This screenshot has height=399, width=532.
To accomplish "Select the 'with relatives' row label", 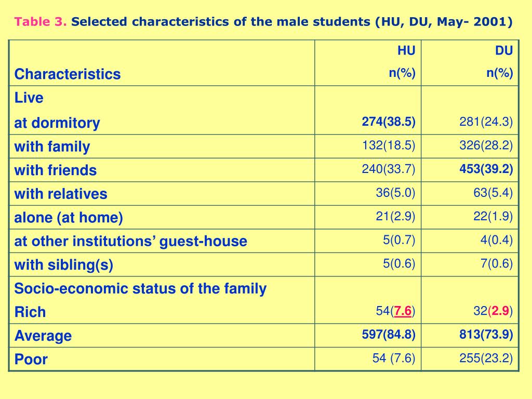I will click(x=61, y=194).
